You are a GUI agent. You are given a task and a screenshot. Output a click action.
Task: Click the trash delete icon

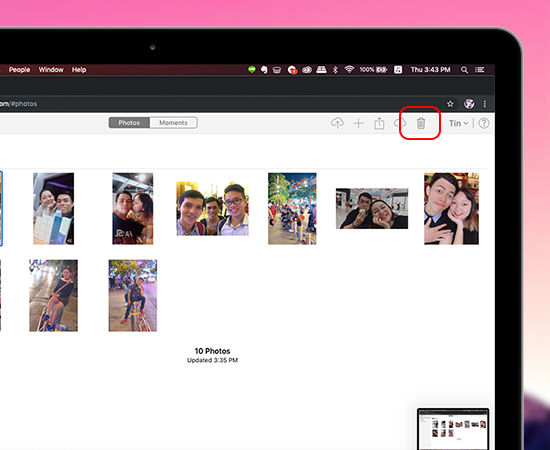tap(421, 123)
